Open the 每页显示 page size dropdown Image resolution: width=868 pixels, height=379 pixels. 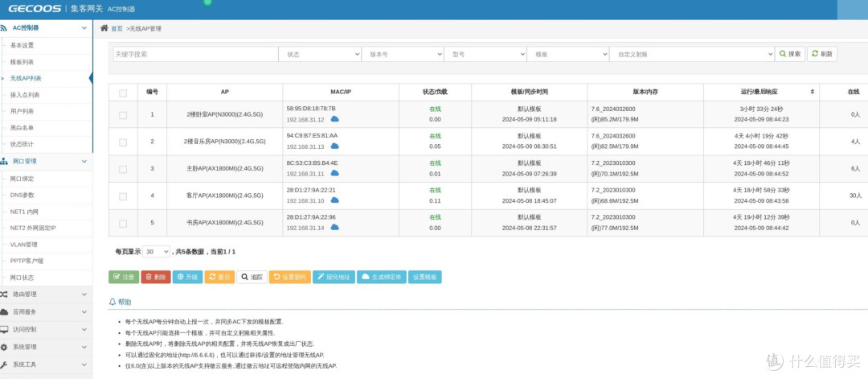157,252
